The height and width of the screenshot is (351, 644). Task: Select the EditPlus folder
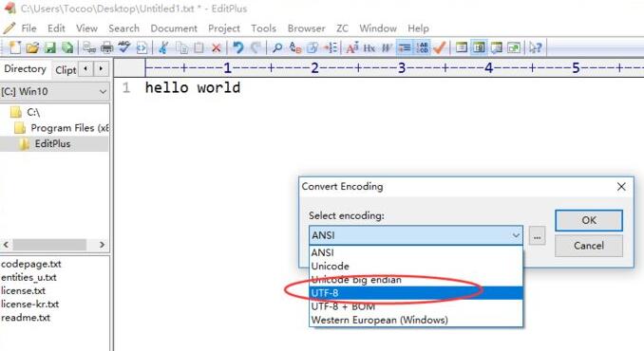coord(52,144)
